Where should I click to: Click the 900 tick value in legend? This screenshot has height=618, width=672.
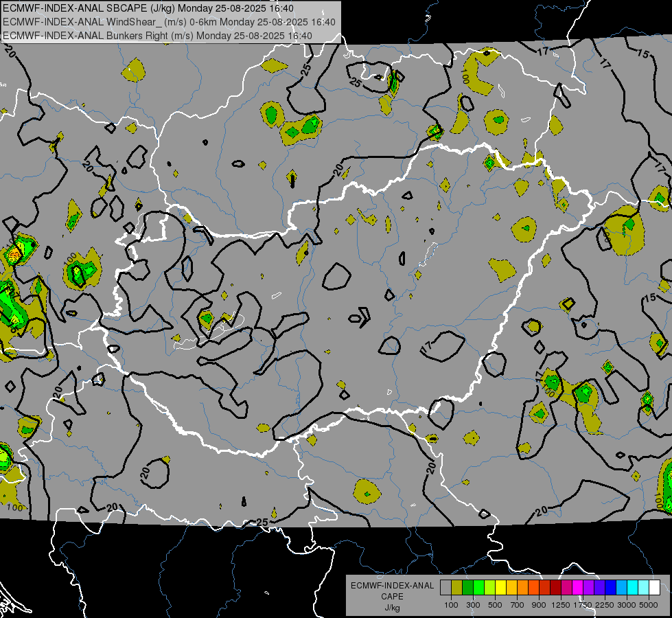point(539,605)
